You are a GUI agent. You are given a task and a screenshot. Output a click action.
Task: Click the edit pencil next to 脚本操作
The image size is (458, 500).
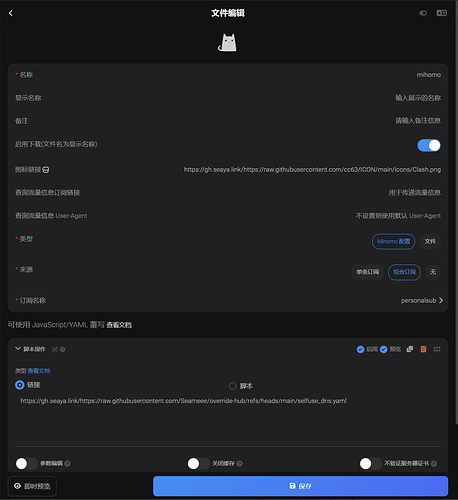55,349
